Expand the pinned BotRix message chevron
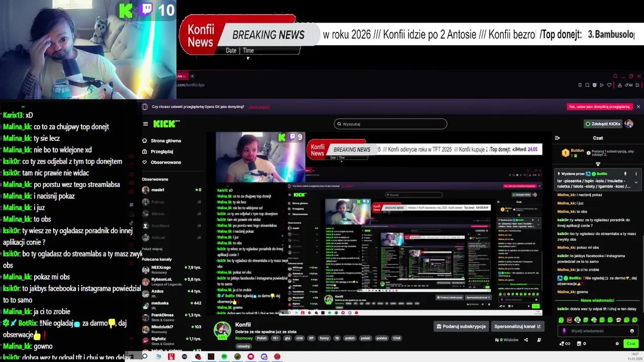 point(636,183)
